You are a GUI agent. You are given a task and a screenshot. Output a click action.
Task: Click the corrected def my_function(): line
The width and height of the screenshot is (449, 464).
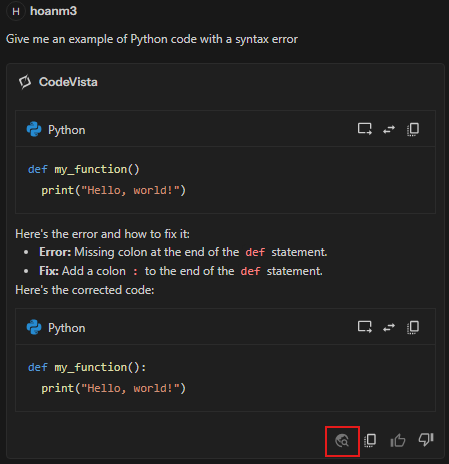coord(87,367)
